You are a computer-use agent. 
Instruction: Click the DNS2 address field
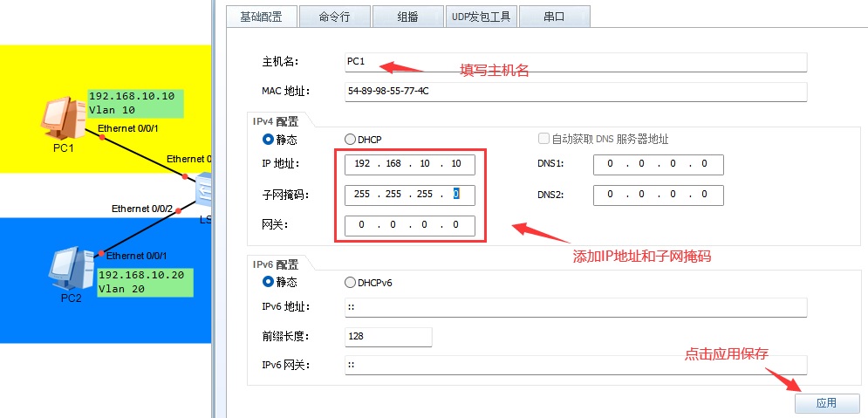(x=658, y=195)
